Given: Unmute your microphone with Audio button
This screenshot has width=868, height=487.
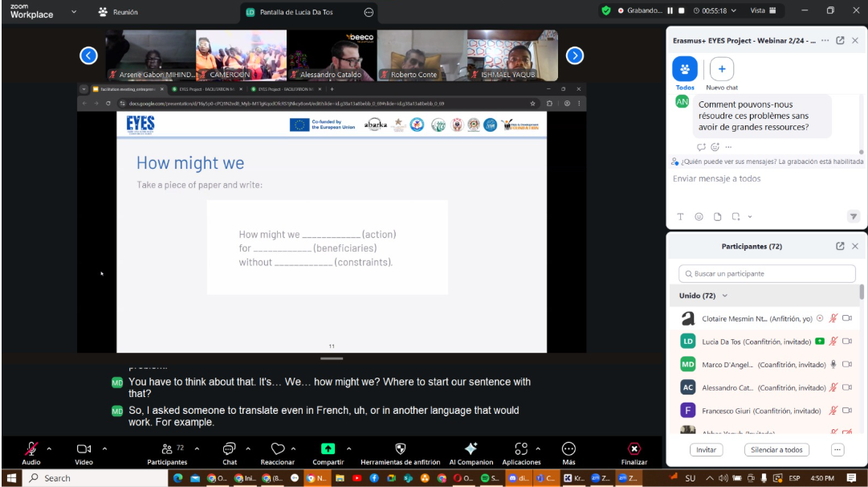Looking at the screenshot, I should click(31, 449).
